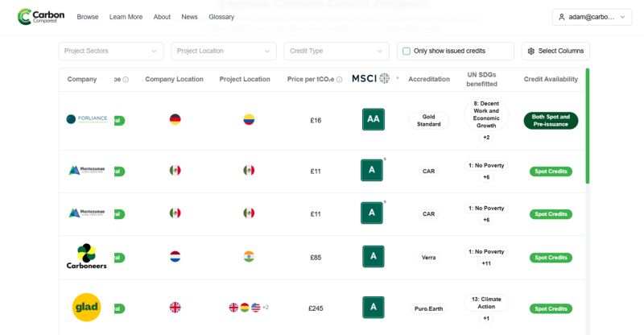
Task: Click the Project Location column header
Action: click(245, 79)
